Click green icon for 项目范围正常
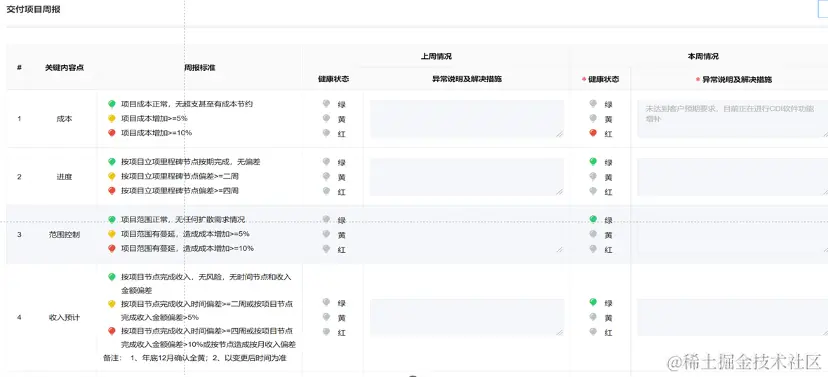The image size is (828, 378). pos(111,219)
